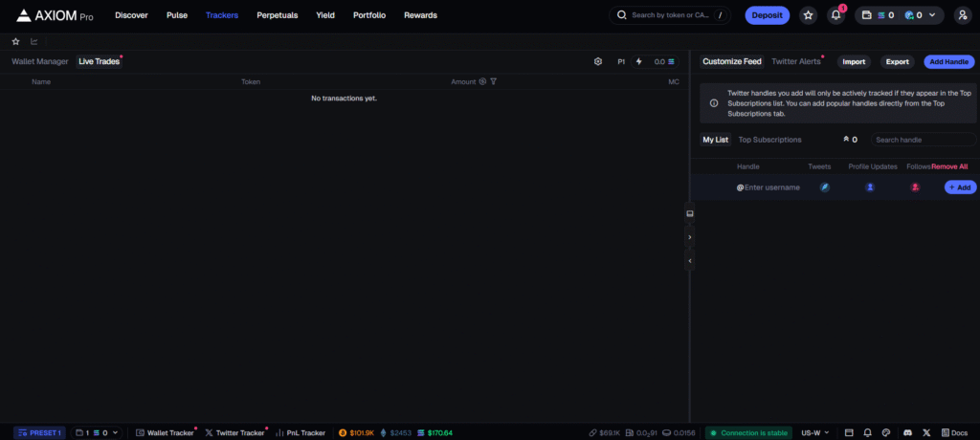Toggle Follows tracking for new handle
Screen dimensions: 980x440
coord(916,187)
